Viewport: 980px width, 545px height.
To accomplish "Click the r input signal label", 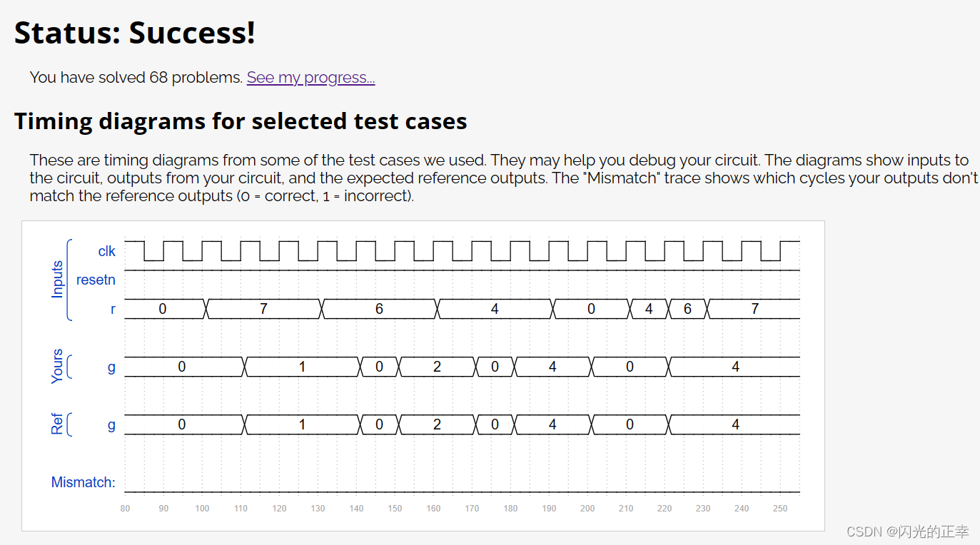I will pyautogui.click(x=111, y=308).
